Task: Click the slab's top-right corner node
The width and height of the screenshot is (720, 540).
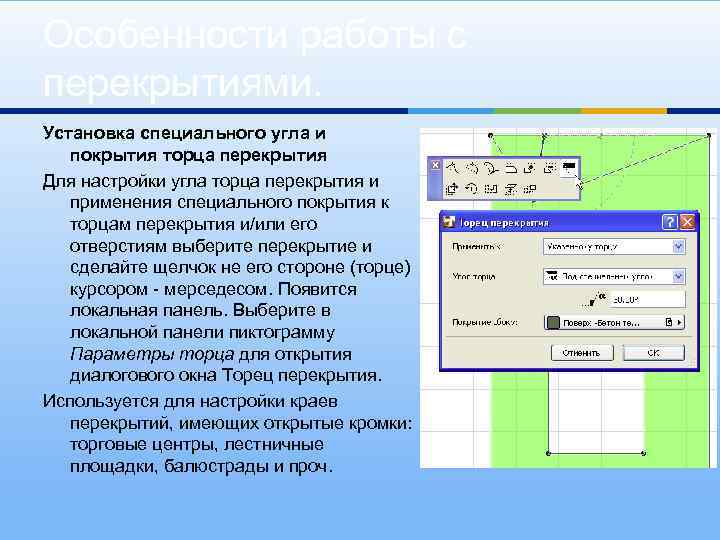Action: coord(709,135)
